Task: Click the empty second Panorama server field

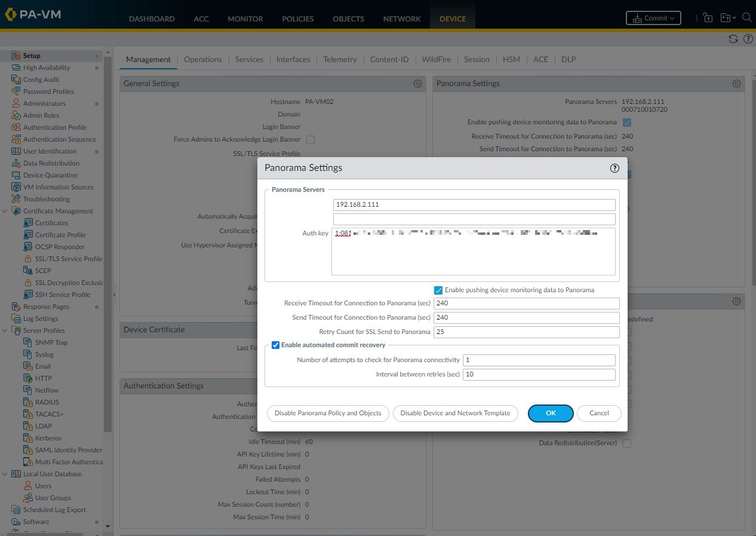Action: coord(474,219)
